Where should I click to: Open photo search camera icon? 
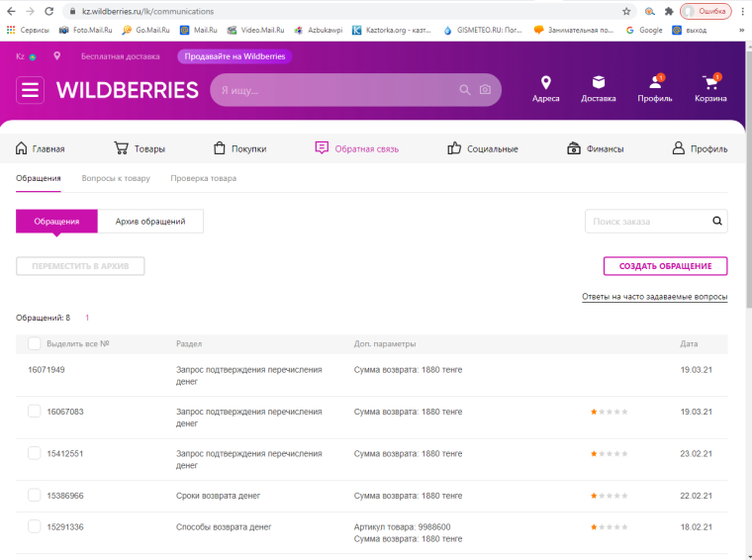pyautogui.click(x=486, y=90)
